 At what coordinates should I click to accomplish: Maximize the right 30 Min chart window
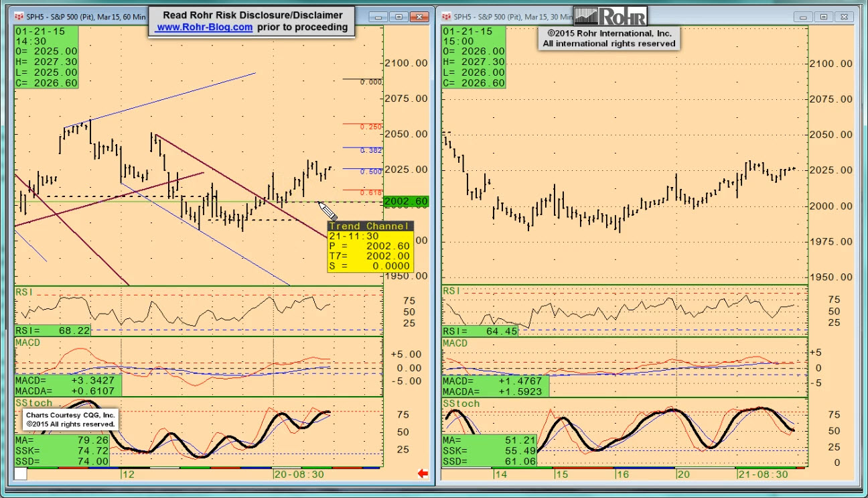click(x=824, y=17)
